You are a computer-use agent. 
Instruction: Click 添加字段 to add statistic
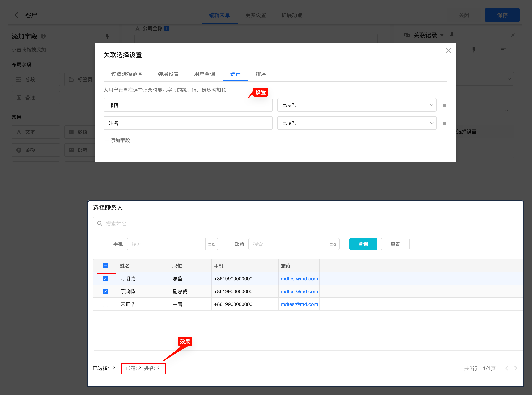tap(117, 140)
